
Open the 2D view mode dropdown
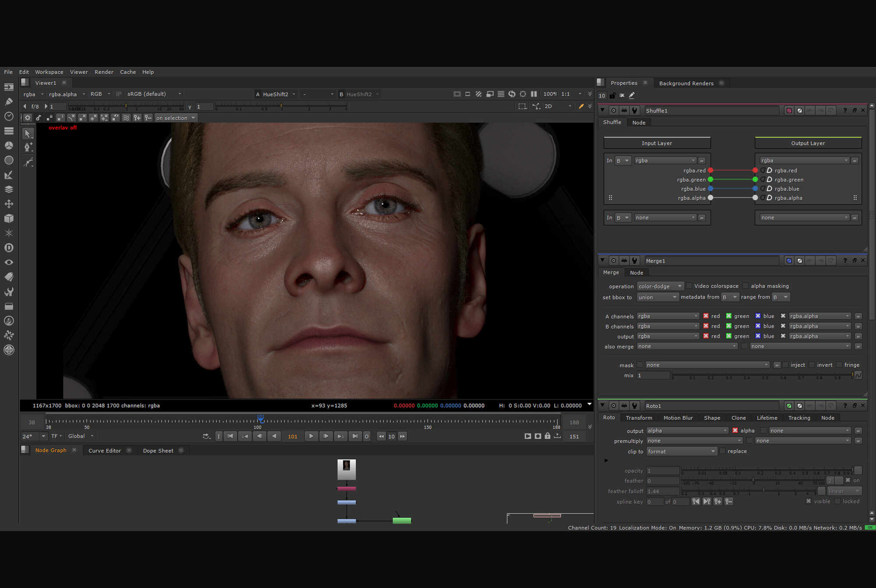click(x=558, y=106)
